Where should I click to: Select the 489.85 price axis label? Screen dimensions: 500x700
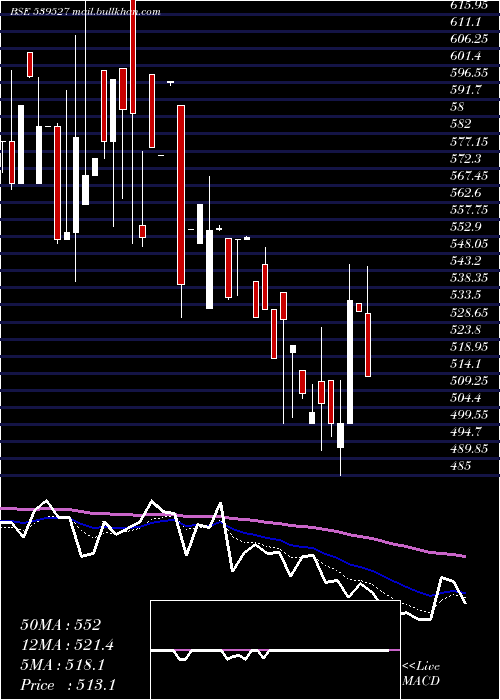(469, 449)
